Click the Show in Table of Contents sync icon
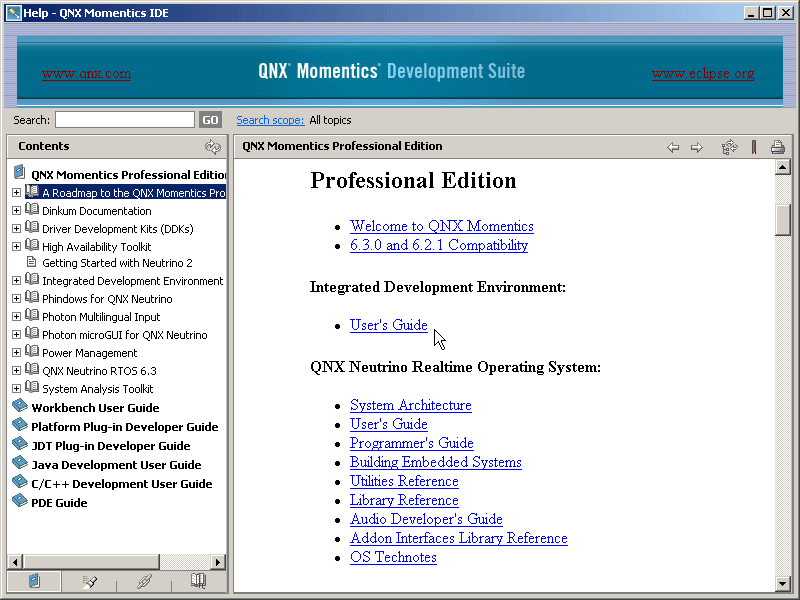 pos(729,146)
